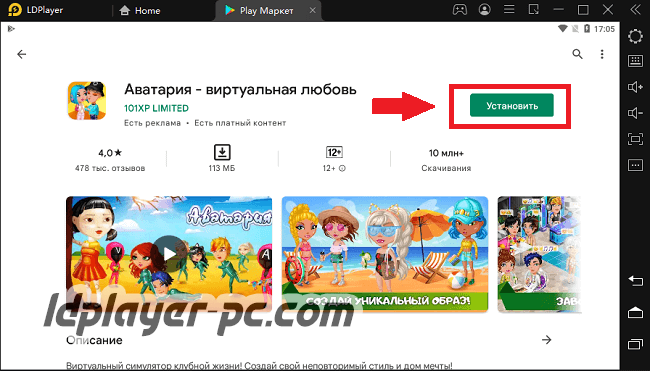Click the Аватария app icon
This screenshot has width=650, height=371.
coord(87,101)
